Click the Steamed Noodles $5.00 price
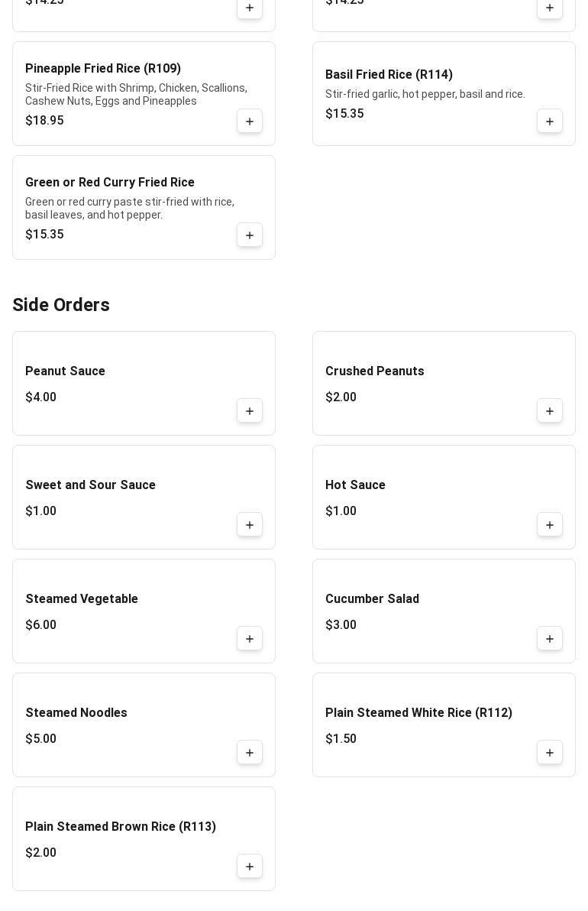 41,739
